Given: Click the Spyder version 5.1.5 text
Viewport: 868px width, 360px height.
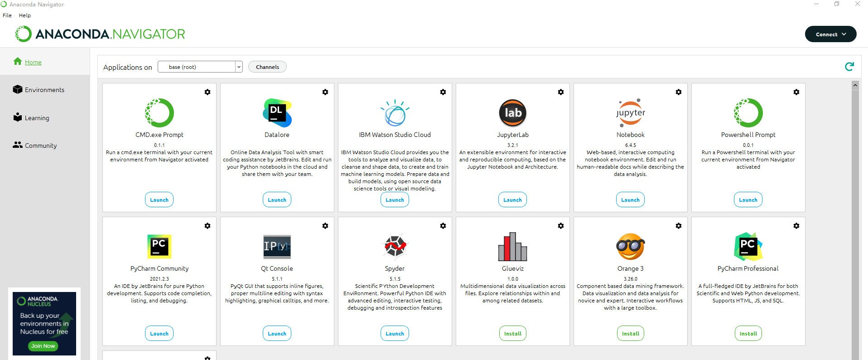Looking at the screenshot, I should (395, 279).
